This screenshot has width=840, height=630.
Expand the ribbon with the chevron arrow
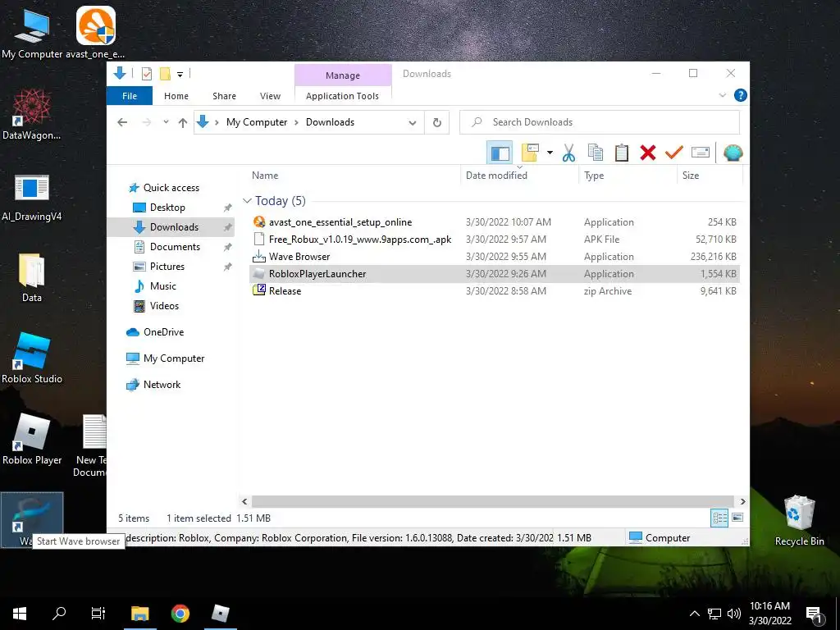pyautogui.click(x=722, y=95)
